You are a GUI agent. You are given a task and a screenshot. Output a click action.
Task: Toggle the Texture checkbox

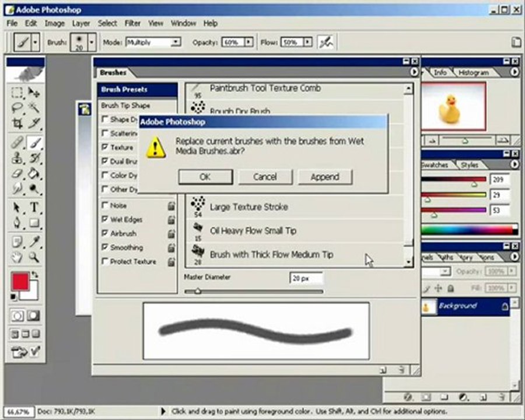tap(105, 147)
